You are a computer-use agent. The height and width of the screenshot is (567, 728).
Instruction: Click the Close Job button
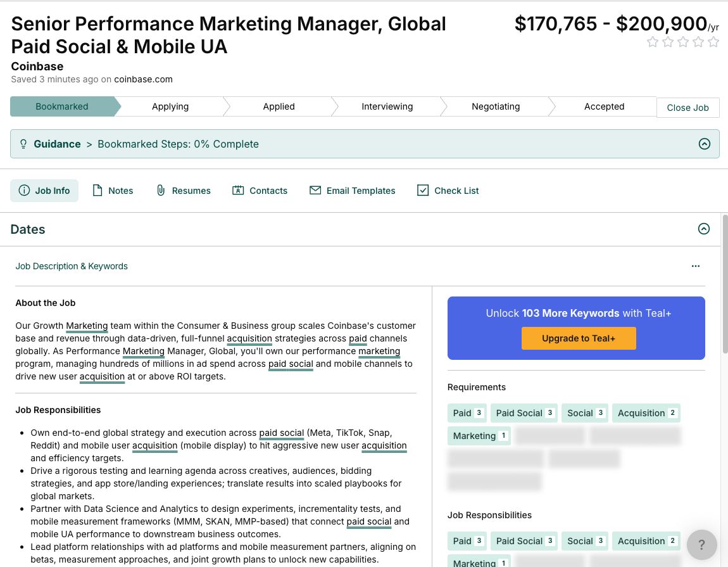[x=687, y=108]
